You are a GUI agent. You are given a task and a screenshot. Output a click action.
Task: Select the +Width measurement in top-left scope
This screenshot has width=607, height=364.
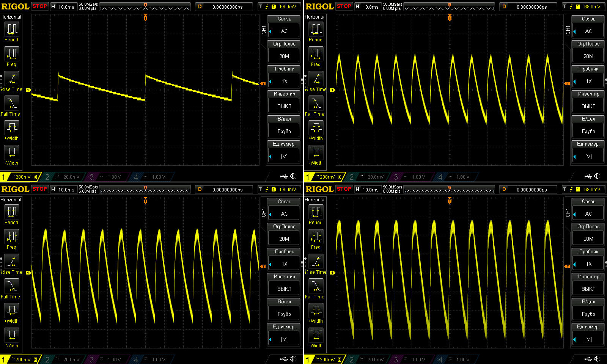point(12,128)
